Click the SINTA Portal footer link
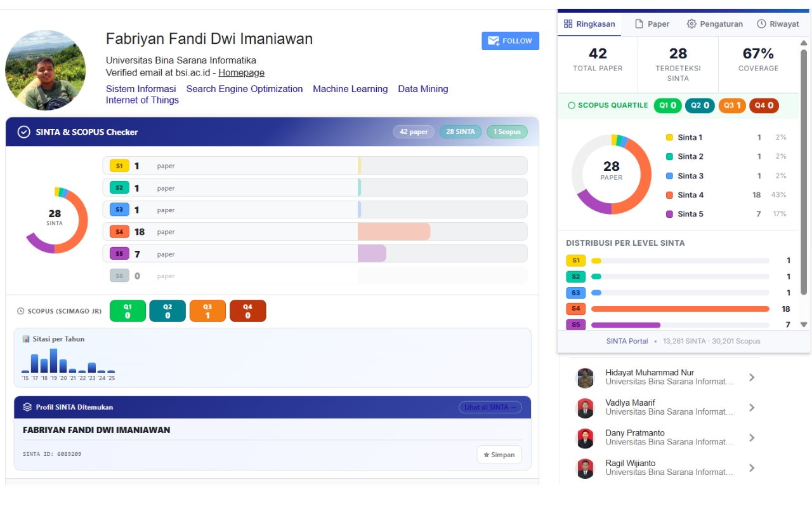Viewport: 812px width, 508px height. (627, 341)
